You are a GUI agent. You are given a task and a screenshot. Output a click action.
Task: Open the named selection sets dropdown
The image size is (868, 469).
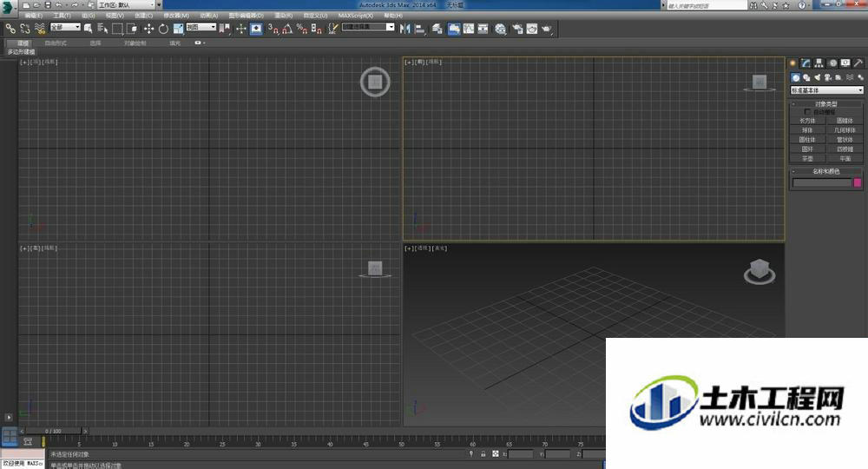(x=368, y=27)
